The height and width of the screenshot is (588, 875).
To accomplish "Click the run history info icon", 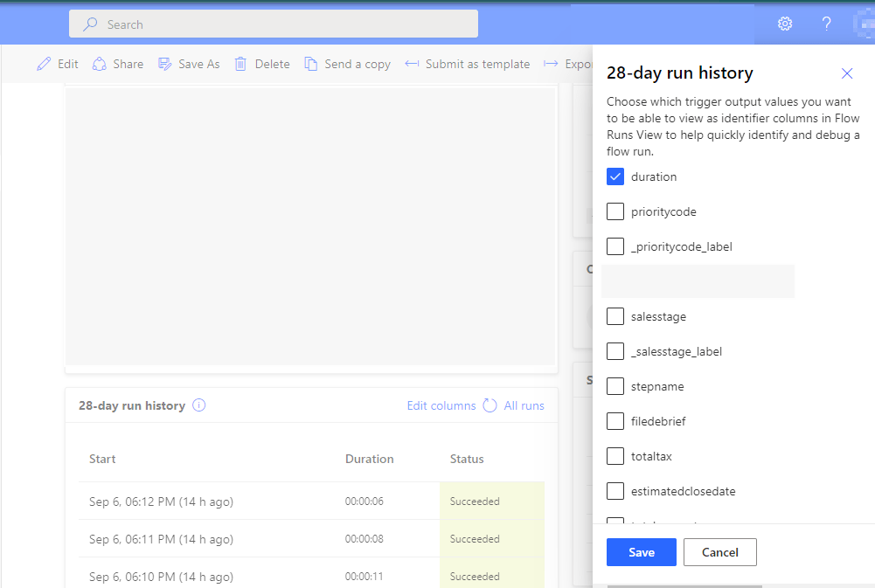I will (x=198, y=405).
